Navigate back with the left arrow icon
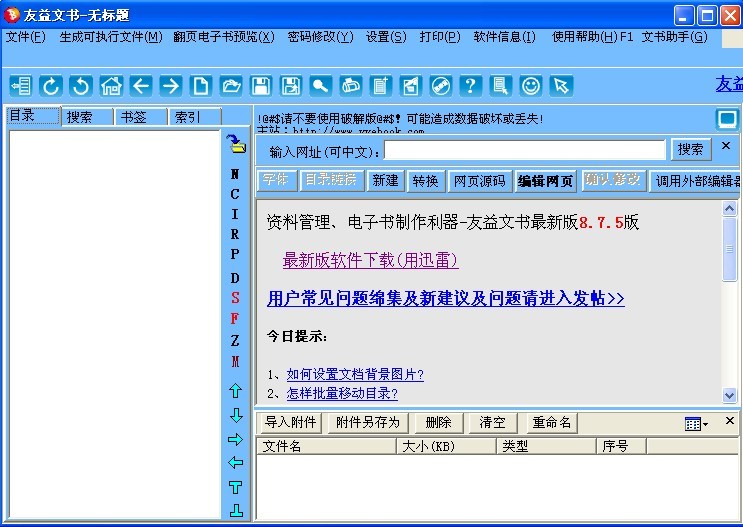Image resolution: width=743 pixels, height=527 pixels. coord(141,86)
